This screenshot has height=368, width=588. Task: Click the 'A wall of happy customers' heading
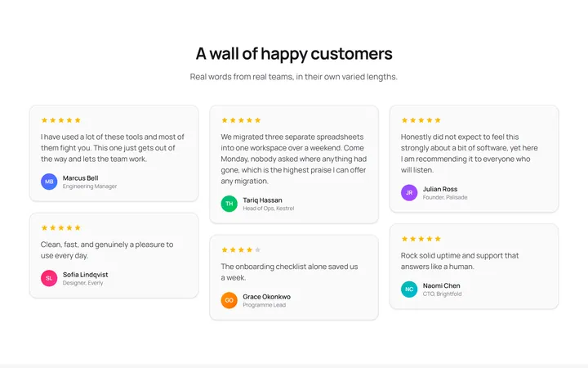point(294,54)
